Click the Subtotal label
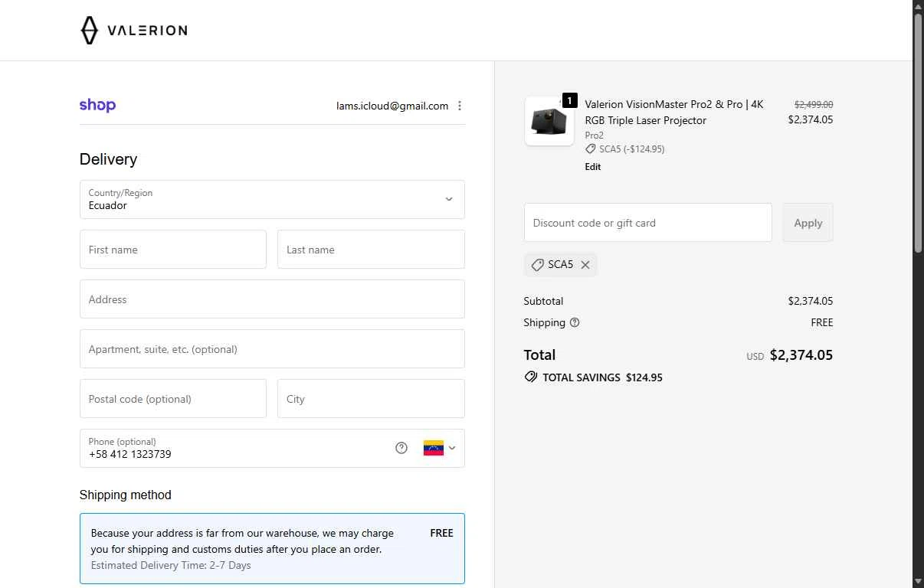The height and width of the screenshot is (588, 924). 543,301
